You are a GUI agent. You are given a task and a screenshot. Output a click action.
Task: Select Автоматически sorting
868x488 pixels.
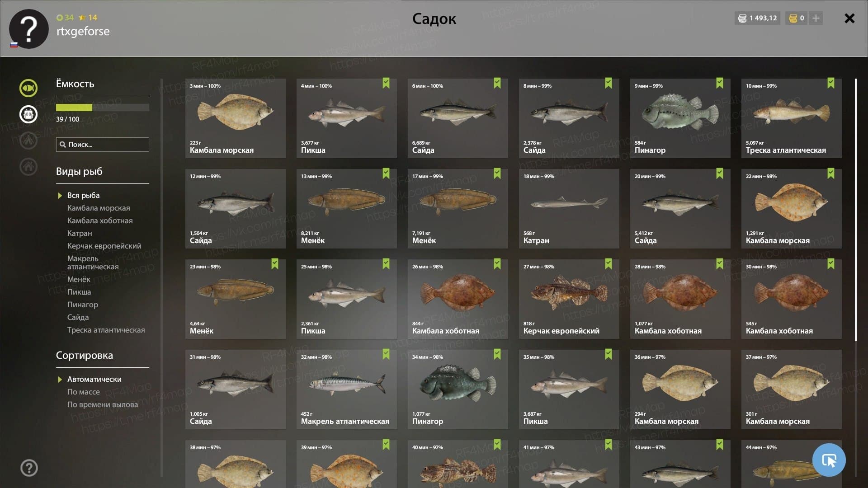(94, 379)
